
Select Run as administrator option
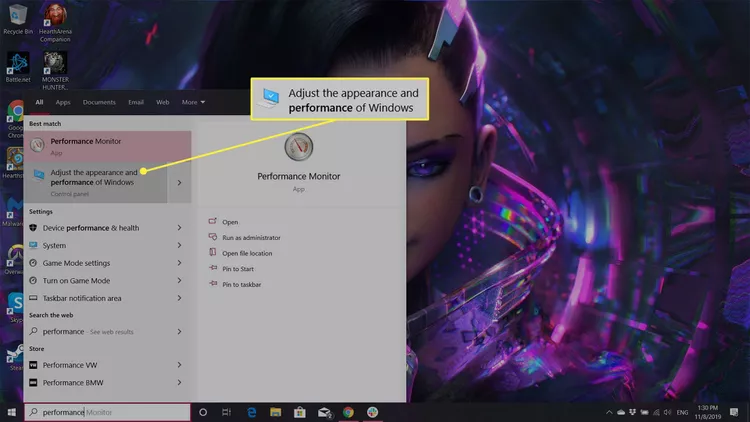[251, 238]
